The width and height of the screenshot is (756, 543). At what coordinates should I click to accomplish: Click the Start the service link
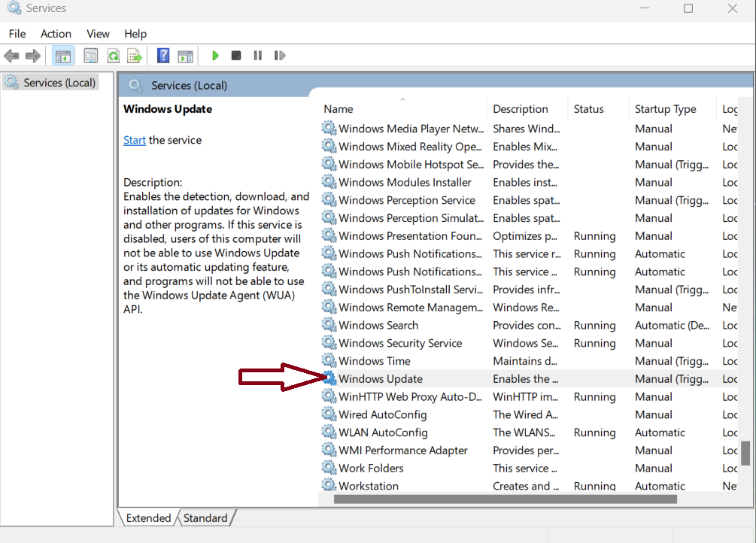coord(135,140)
